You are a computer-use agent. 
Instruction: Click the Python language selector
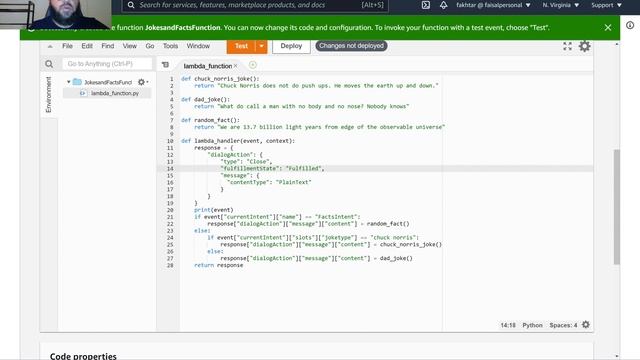[532, 325]
